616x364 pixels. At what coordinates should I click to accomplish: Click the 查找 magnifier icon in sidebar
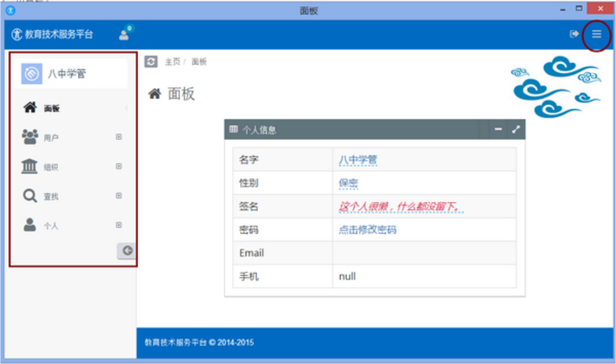pos(29,196)
